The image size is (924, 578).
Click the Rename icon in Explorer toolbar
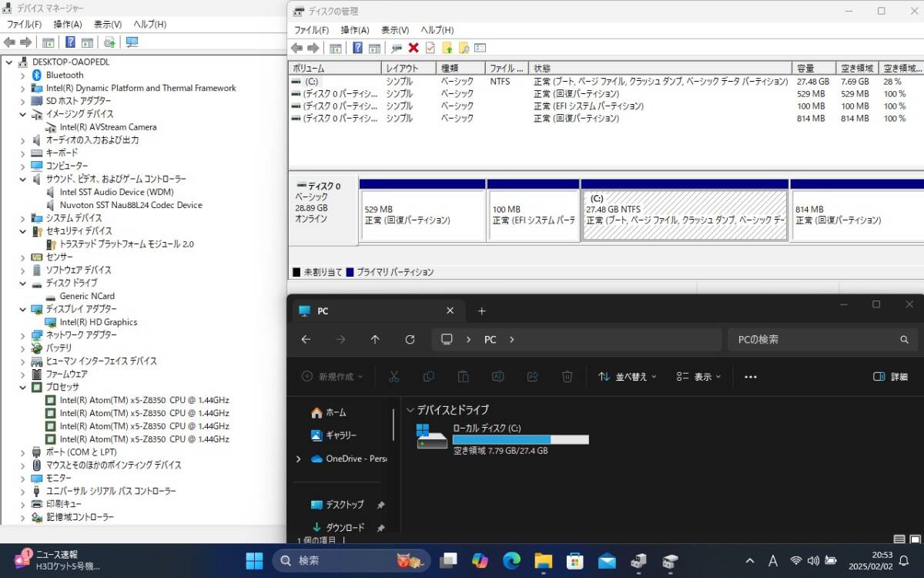pyautogui.click(x=497, y=377)
